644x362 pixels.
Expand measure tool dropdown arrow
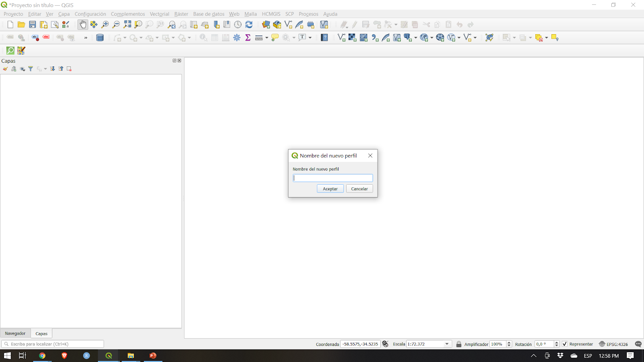[266, 38]
